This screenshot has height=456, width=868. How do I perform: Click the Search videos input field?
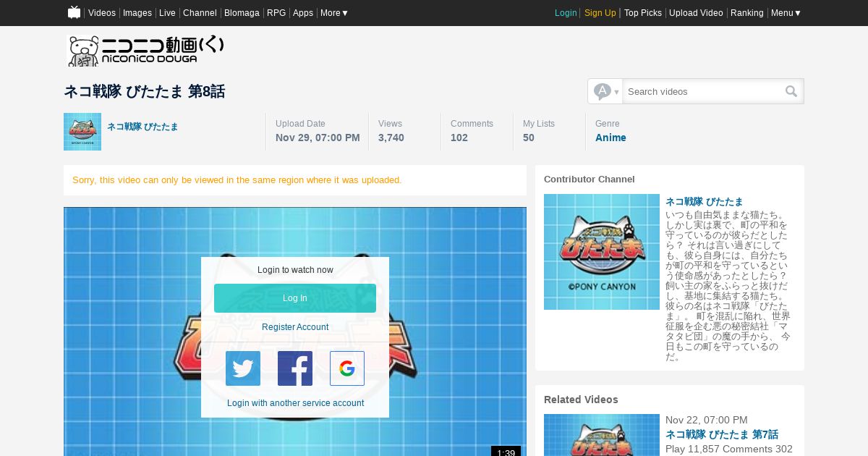tap(703, 91)
